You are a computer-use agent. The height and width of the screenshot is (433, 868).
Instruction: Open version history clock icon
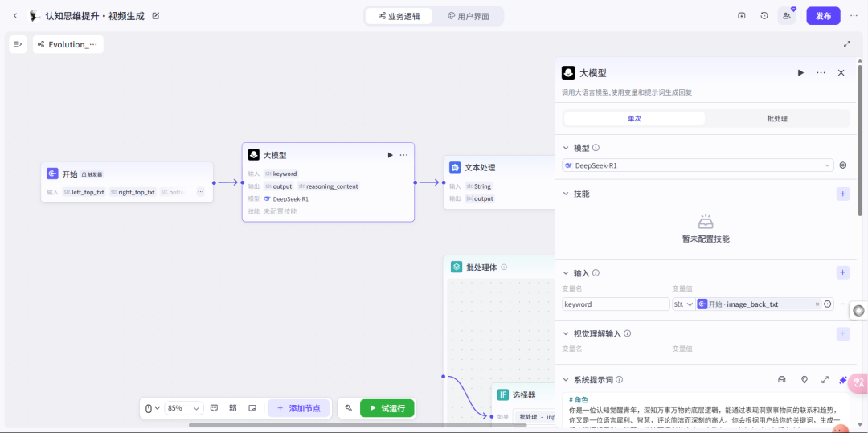[764, 16]
